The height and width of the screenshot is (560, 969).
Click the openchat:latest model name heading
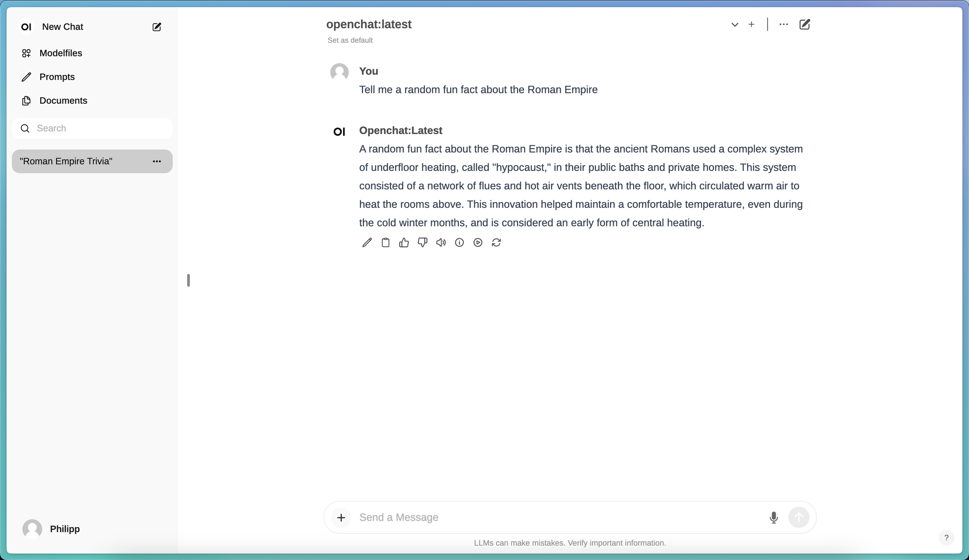[369, 24]
